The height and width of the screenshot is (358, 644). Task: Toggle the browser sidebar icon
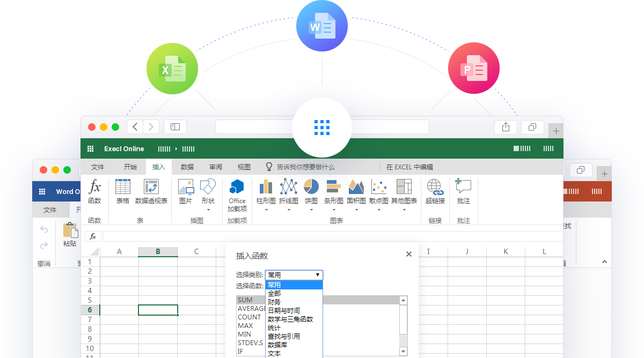[175, 127]
